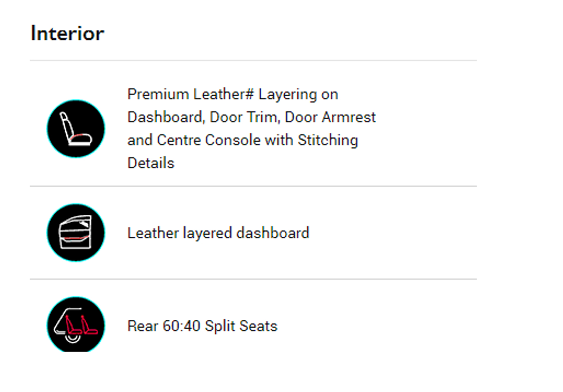
Task: Click divider between Premium Leather and dashboard rows
Action: click(253, 186)
